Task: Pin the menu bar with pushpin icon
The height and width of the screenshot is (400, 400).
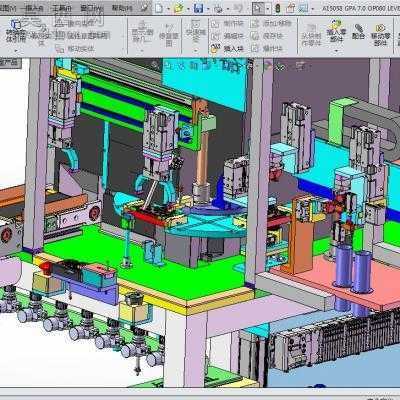Action: (x=145, y=8)
